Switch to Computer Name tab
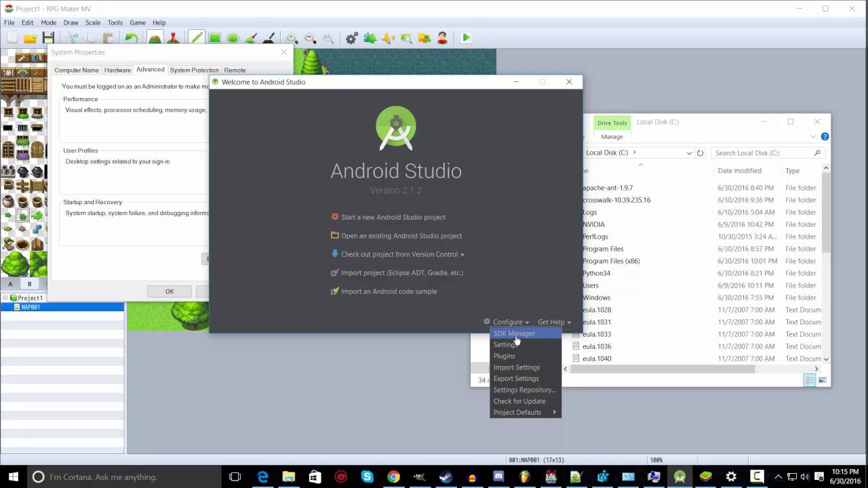This screenshot has height=488, width=868. coord(77,70)
